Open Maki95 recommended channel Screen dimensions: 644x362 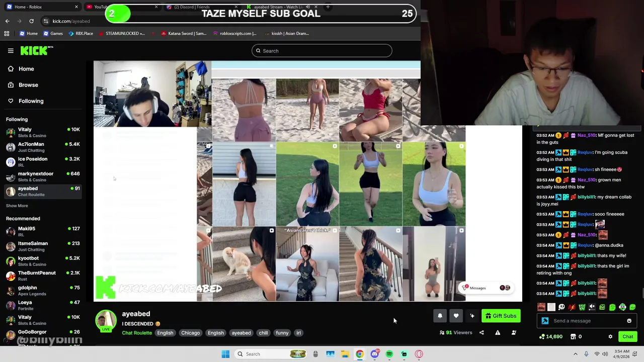tap(43, 231)
